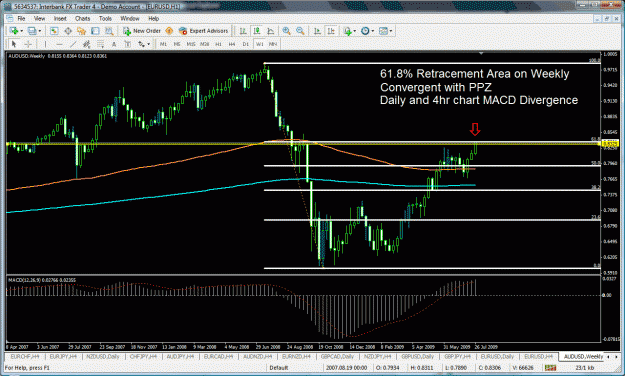Select the Equidistant Channel tool
Image resolution: width=625 pixels, height=376 pixels.
[86, 44]
